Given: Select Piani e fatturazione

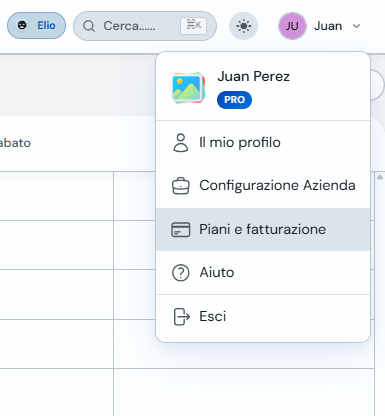Looking at the screenshot, I should 263,229.
